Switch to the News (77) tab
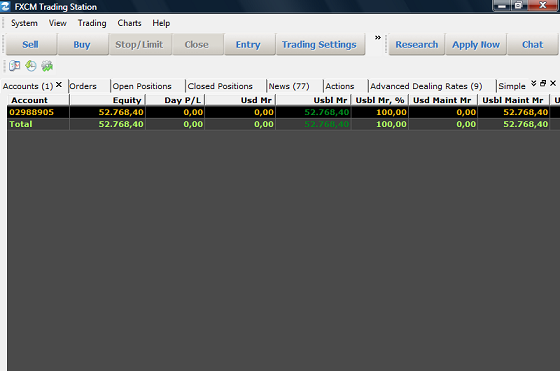This screenshot has width=560, height=371. (289, 86)
